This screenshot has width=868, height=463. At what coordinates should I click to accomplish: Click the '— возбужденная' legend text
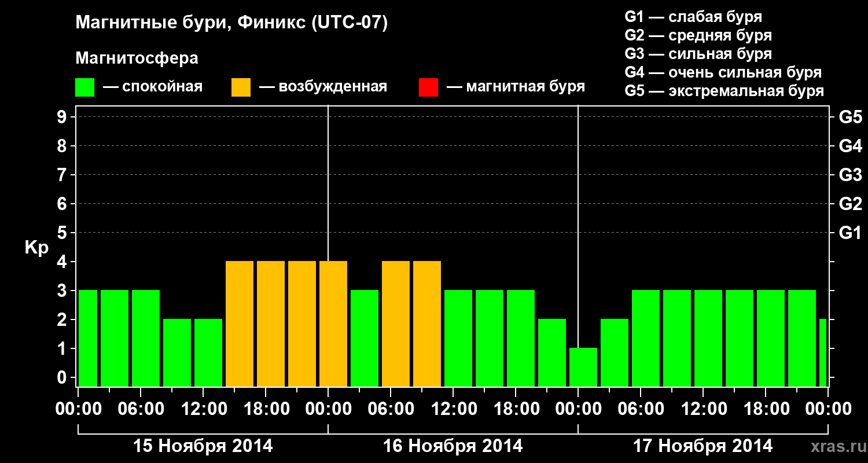click(x=323, y=87)
